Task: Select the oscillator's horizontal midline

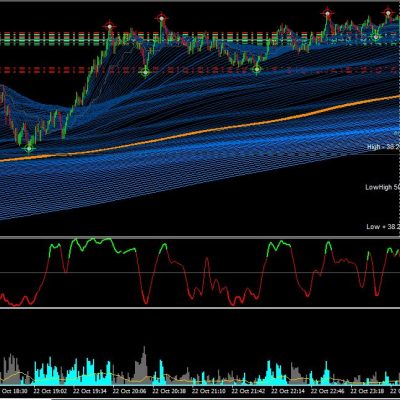Action: 200,273
